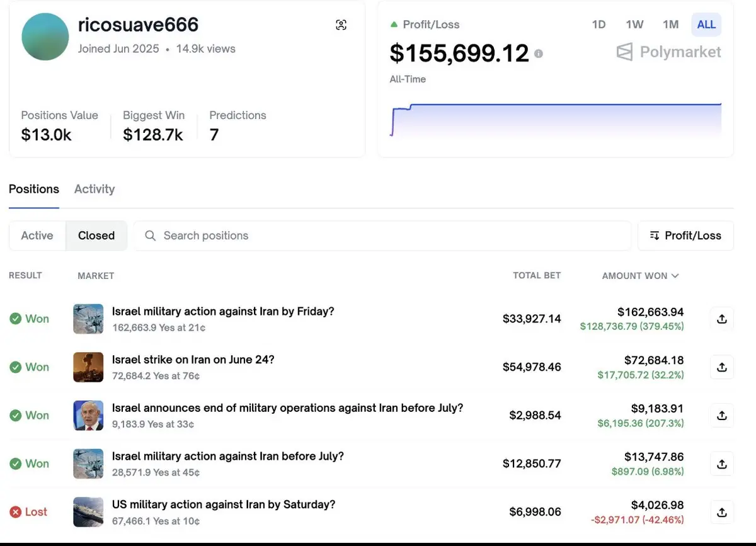Click the ricosuave666 profile avatar
The height and width of the screenshot is (546, 756).
(45, 37)
